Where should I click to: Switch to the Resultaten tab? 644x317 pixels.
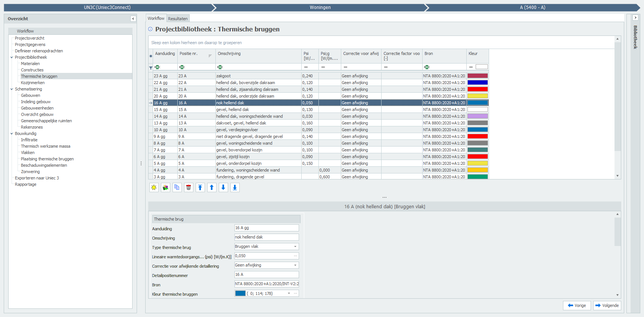click(178, 19)
